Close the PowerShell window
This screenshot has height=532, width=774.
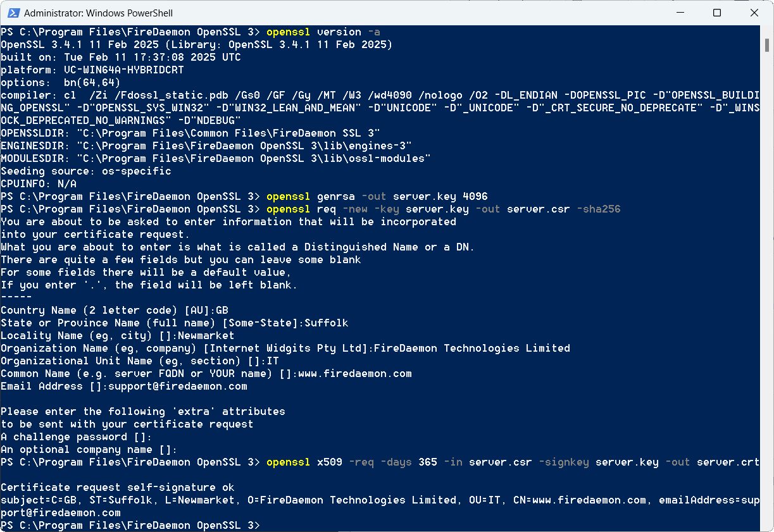754,13
